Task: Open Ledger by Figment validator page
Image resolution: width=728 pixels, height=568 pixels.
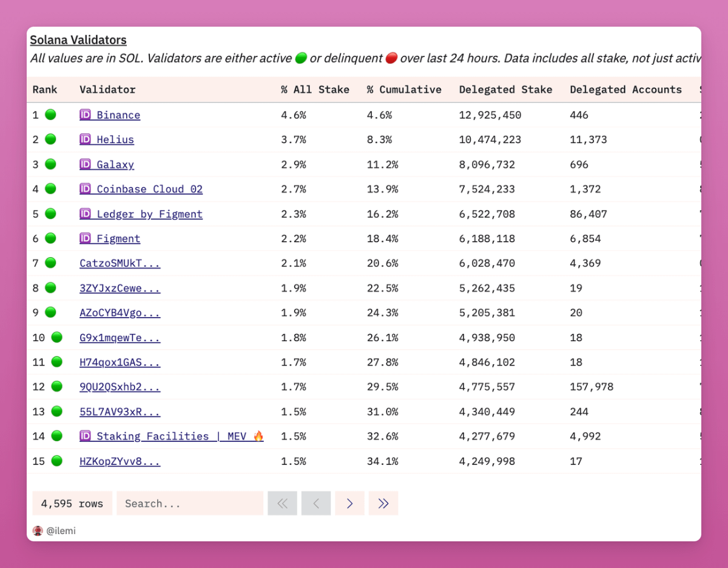Action: (x=149, y=214)
